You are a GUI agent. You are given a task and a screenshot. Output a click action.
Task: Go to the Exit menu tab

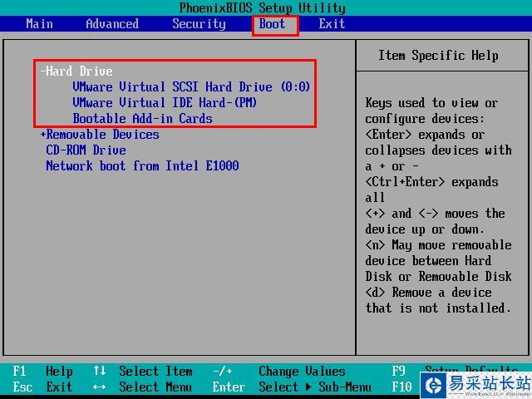tap(332, 24)
